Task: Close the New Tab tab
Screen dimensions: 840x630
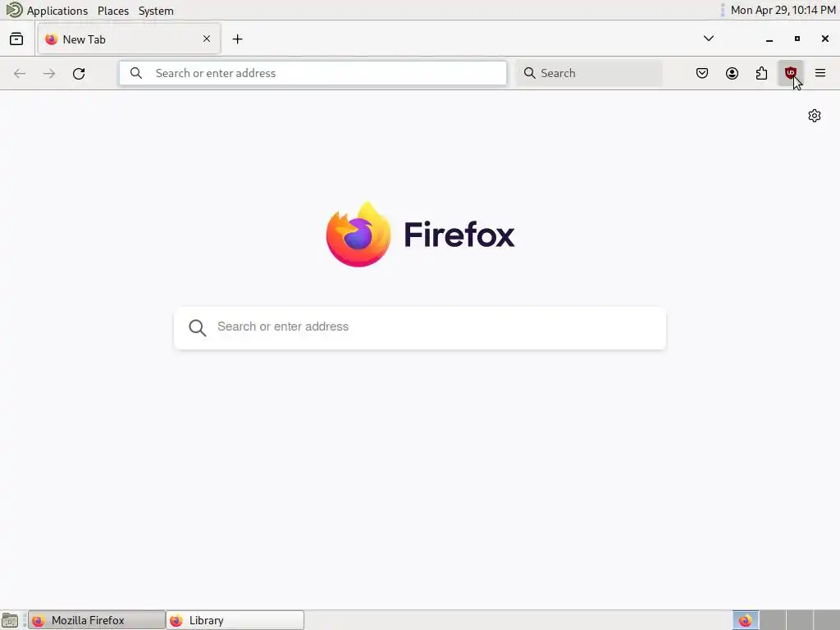Action: (207, 39)
